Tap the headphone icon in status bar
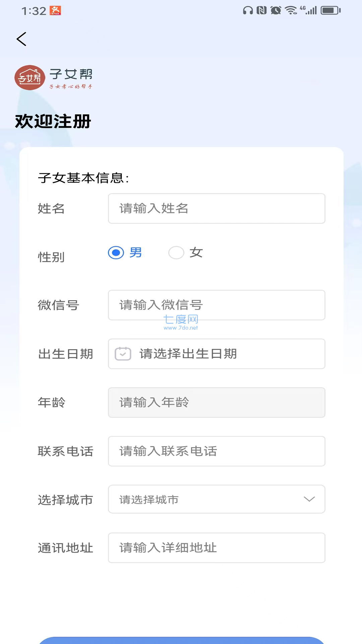 248,11
